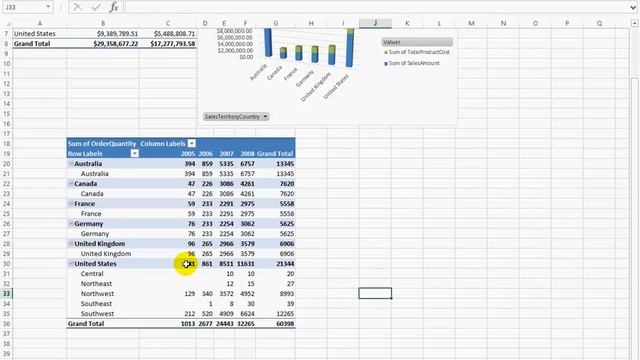Click the Enter checkmark icon in formula bar
Viewport: 640px width, 360px height.
click(x=96, y=7)
